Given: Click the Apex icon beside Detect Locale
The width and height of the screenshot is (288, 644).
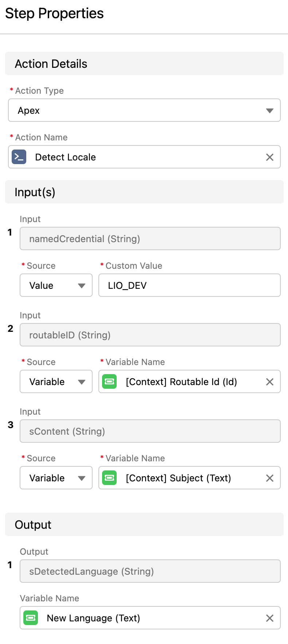Looking at the screenshot, I should point(19,157).
